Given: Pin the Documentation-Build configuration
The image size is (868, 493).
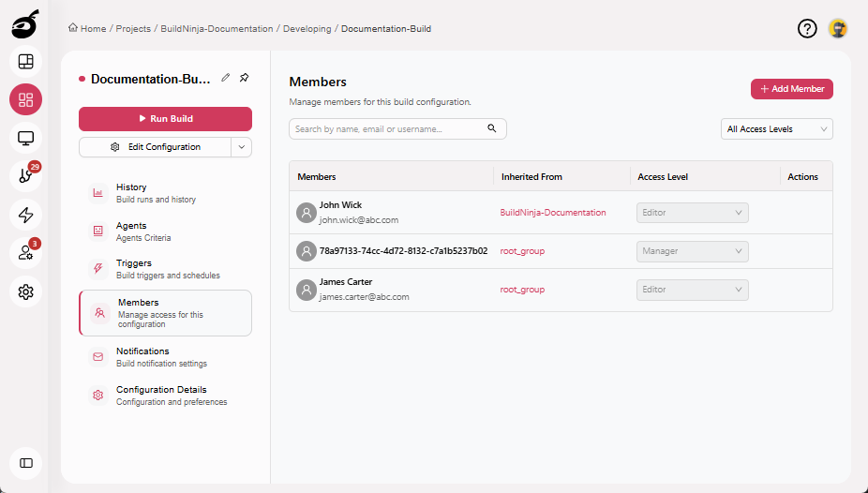Looking at the screenshot, I should point(244,78).
